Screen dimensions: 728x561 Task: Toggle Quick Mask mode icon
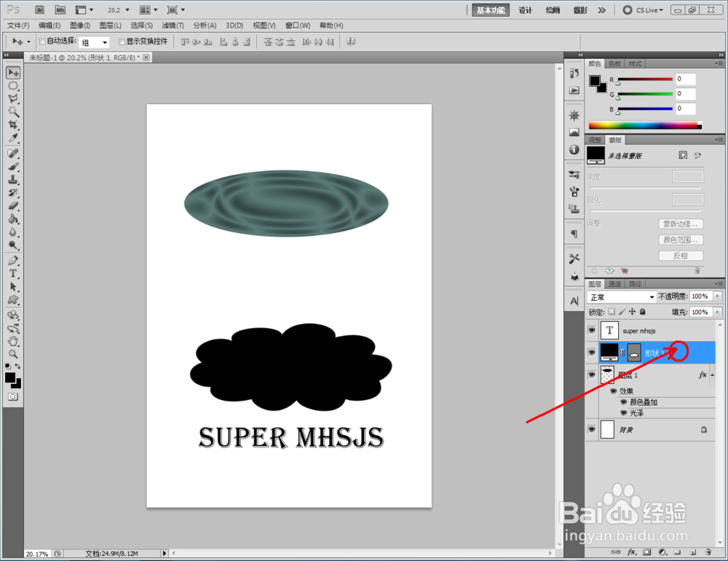pyautogui.click(x=13, y=397)
